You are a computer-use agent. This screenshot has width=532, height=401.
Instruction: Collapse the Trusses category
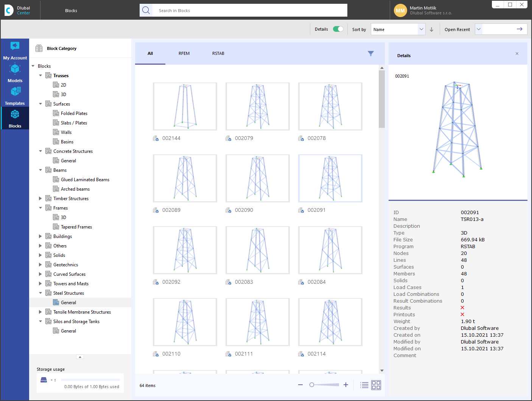(x=40, y=76)
